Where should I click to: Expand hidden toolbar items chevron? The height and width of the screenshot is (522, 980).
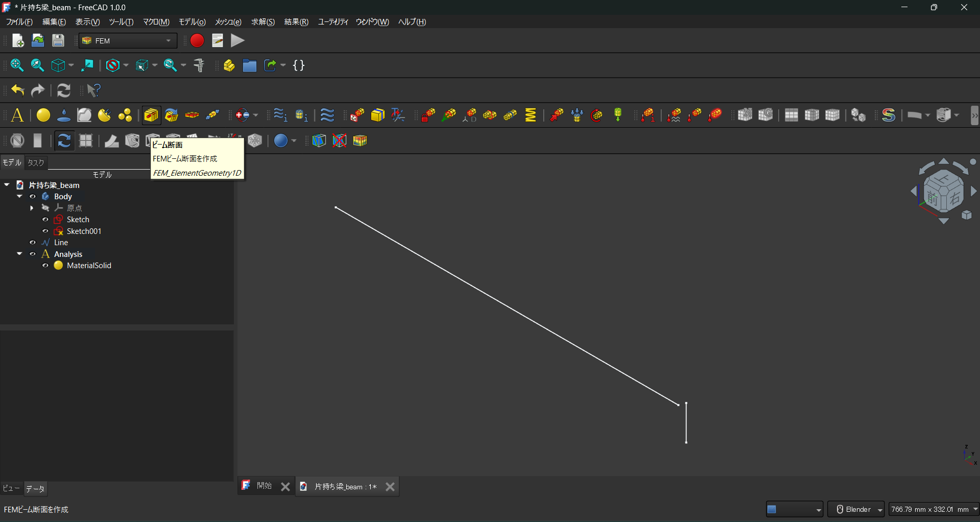(974, 115)
